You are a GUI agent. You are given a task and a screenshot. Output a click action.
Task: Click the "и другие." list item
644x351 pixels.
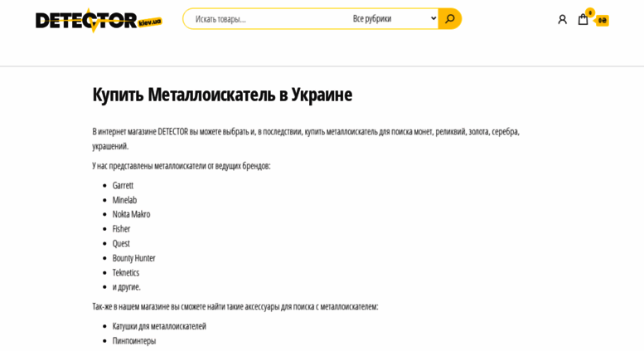pyautogui.click(x=127, y=287)
